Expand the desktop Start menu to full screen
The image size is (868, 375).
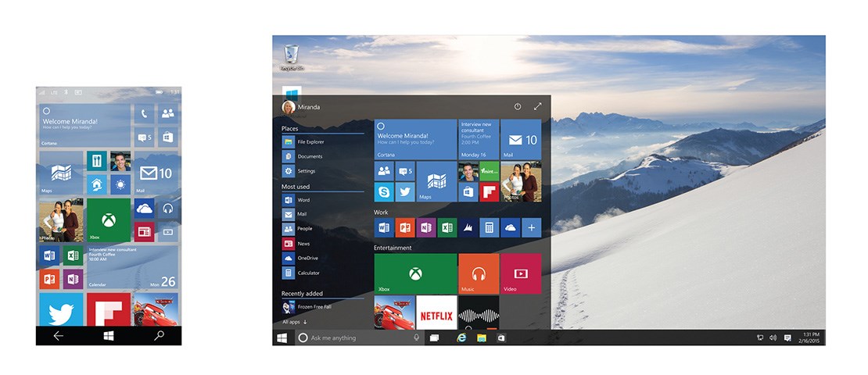click(x=537, y=107)
